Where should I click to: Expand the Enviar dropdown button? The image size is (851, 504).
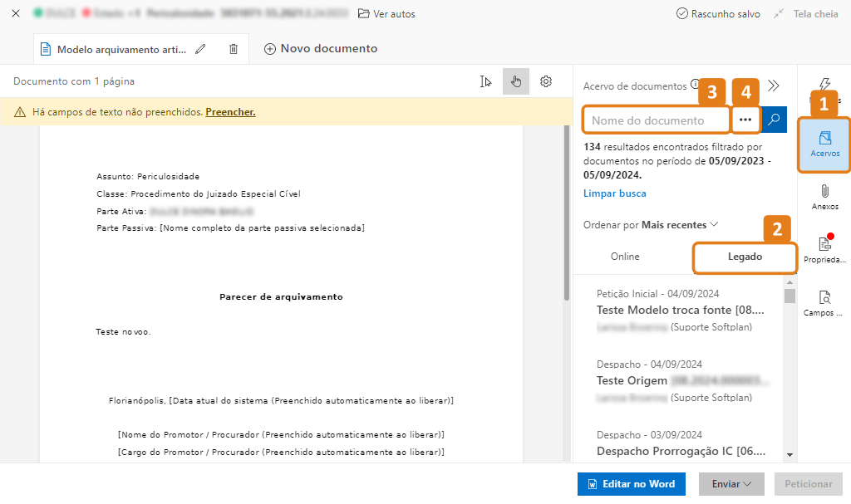click(730, 484)
